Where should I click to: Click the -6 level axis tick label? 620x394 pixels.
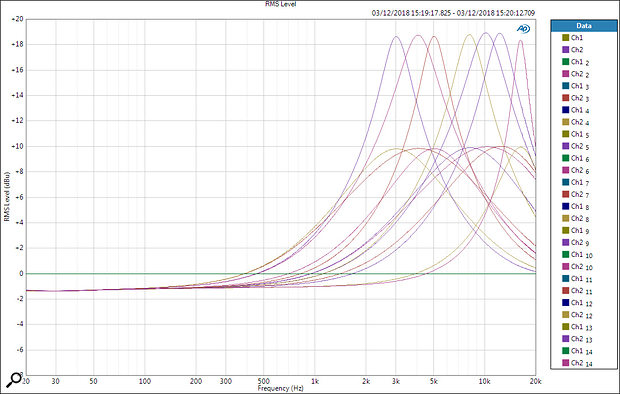(x=19, y=350)
